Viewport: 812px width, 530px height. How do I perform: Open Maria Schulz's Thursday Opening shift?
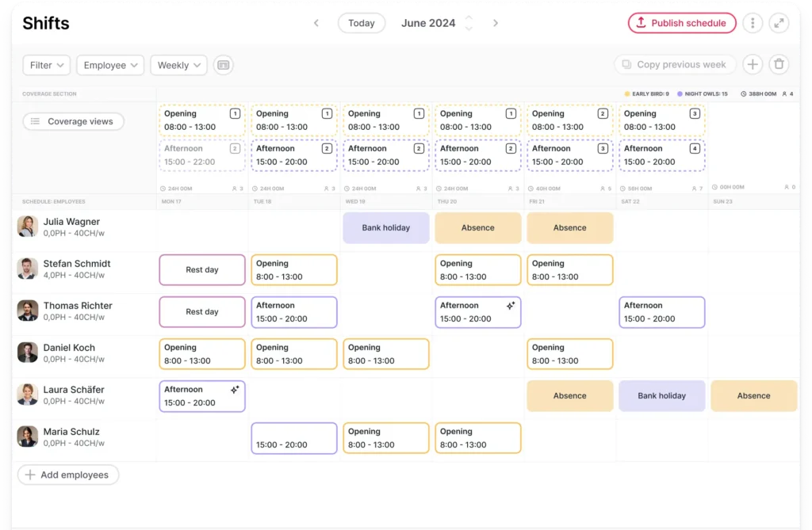pyautogui.click(x=478, y=438)
